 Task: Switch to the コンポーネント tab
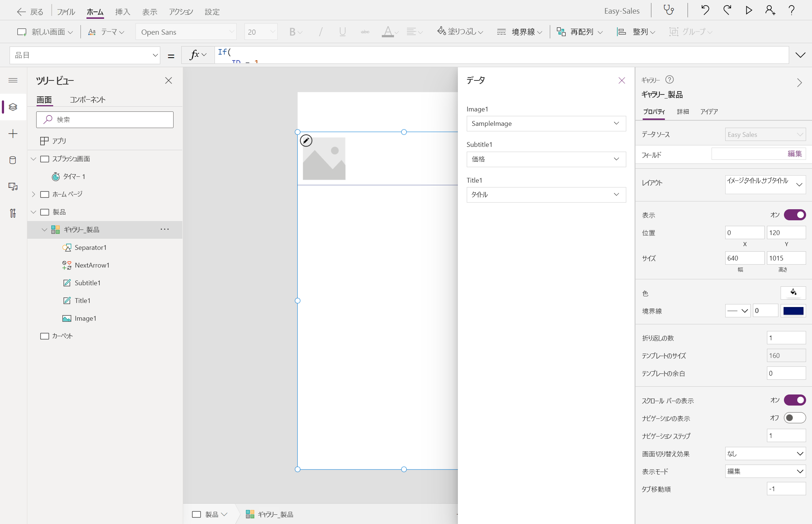[88, 100]
